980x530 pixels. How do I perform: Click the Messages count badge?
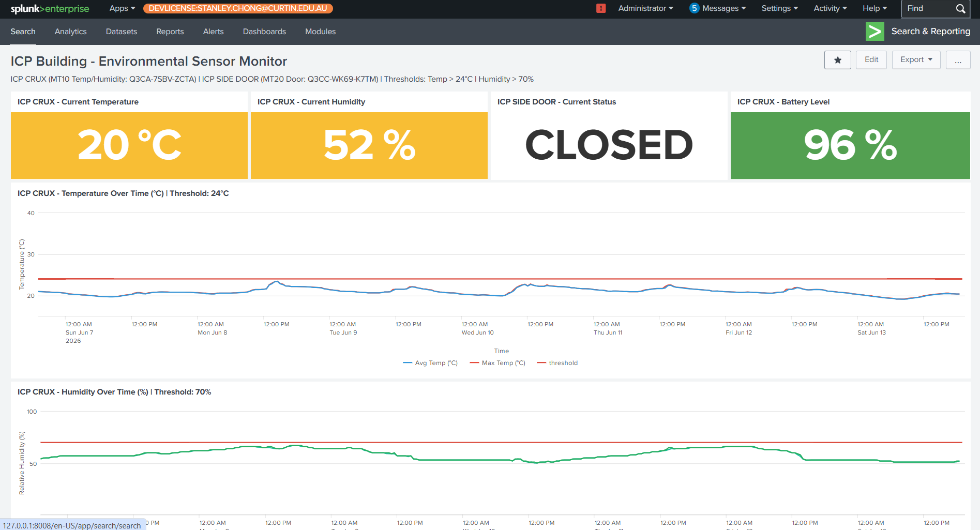tap(694, 8)
